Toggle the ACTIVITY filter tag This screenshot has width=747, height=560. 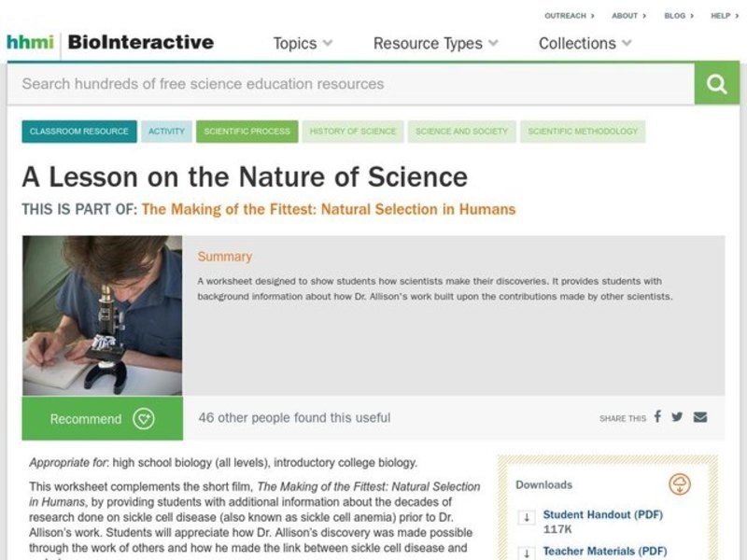166,132
